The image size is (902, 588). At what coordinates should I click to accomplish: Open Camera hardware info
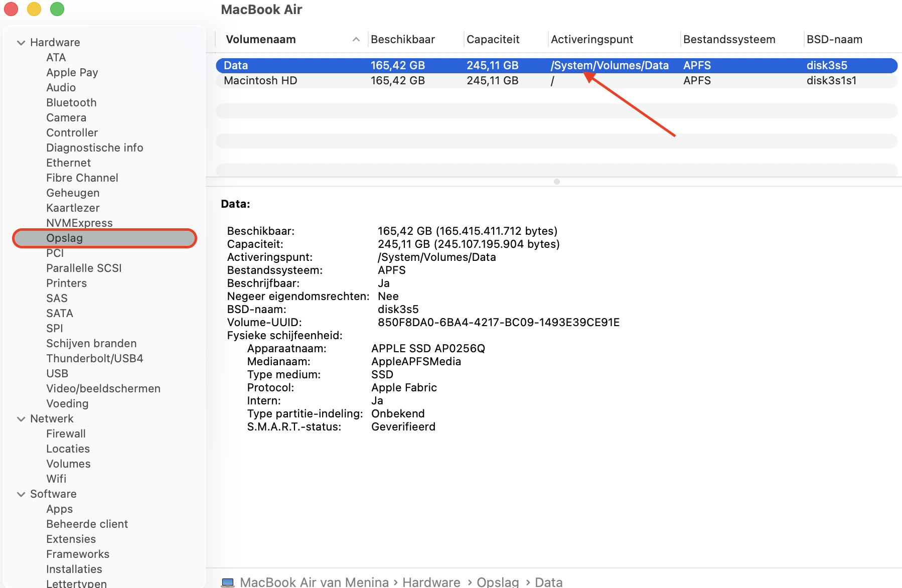point(66,117)
